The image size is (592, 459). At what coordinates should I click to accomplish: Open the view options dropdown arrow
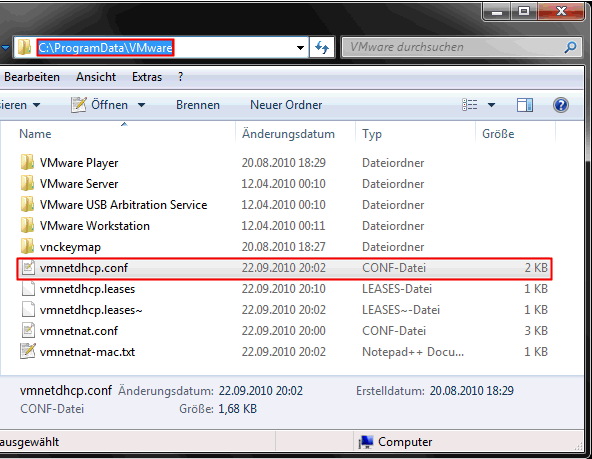coord(491,105)
